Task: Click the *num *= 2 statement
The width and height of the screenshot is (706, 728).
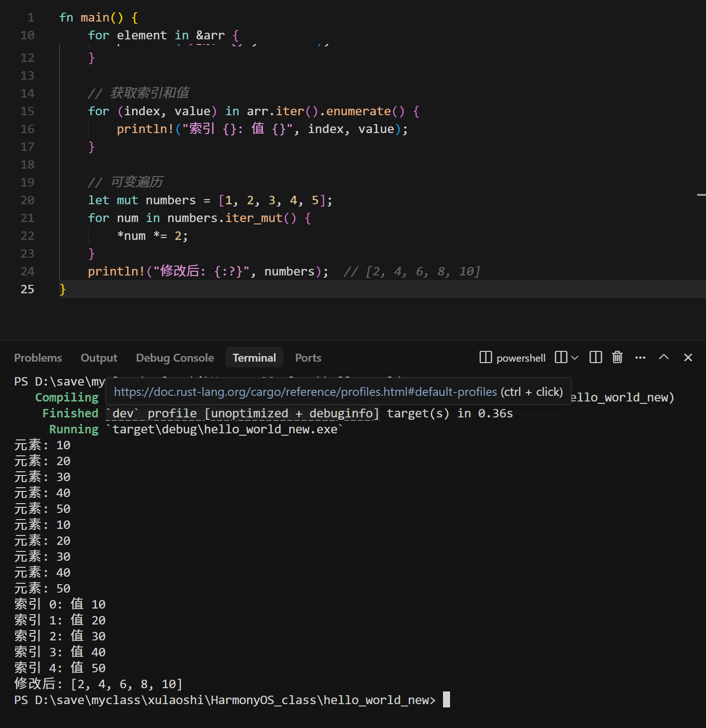Action: tap(152, 236)
